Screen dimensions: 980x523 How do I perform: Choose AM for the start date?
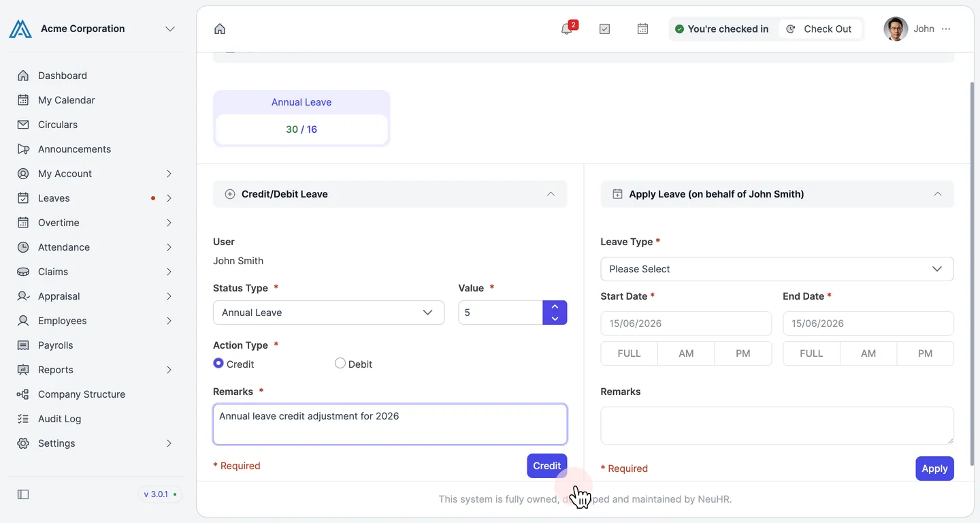[x=686, y=353]
